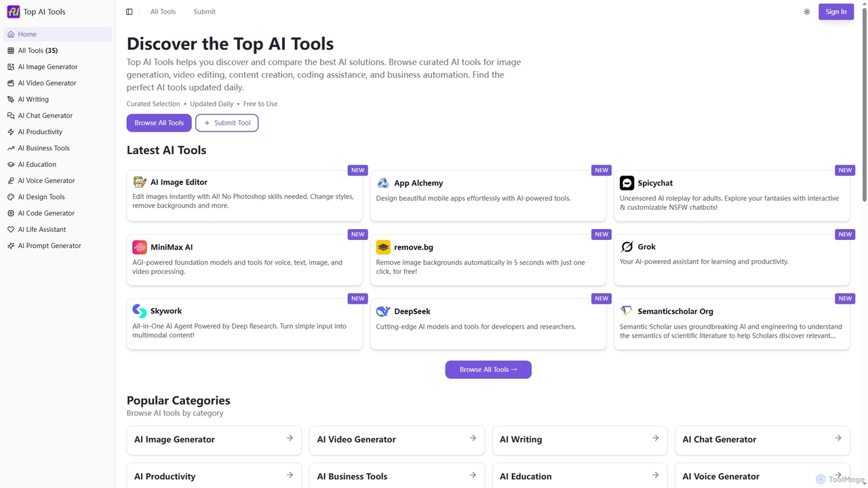Open the App Alchemy logo icon
The width and height of the screenshot is (868, 488).
[x=383, y=183]
